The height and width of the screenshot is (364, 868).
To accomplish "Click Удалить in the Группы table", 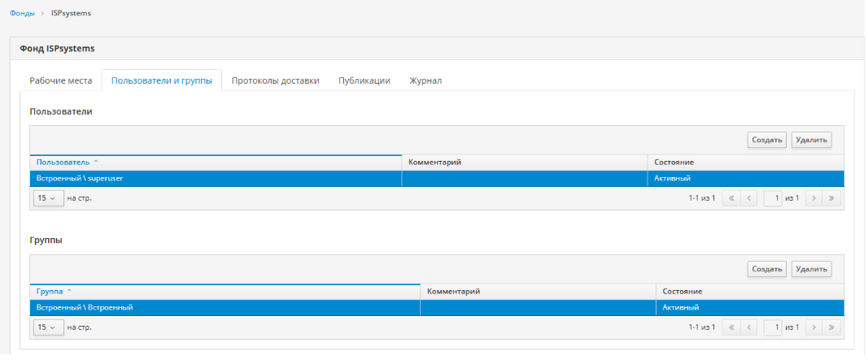I will [811, 270].
